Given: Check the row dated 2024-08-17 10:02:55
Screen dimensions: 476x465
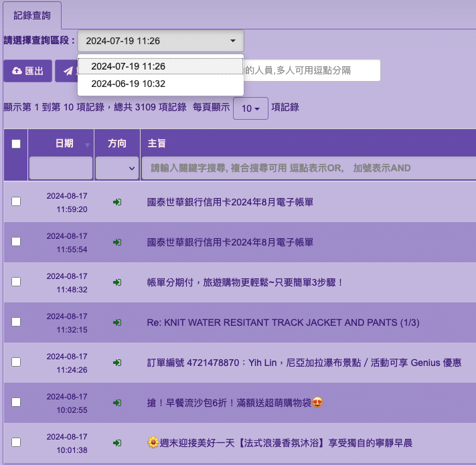Looking at the screenshot, I should [16, 402].
